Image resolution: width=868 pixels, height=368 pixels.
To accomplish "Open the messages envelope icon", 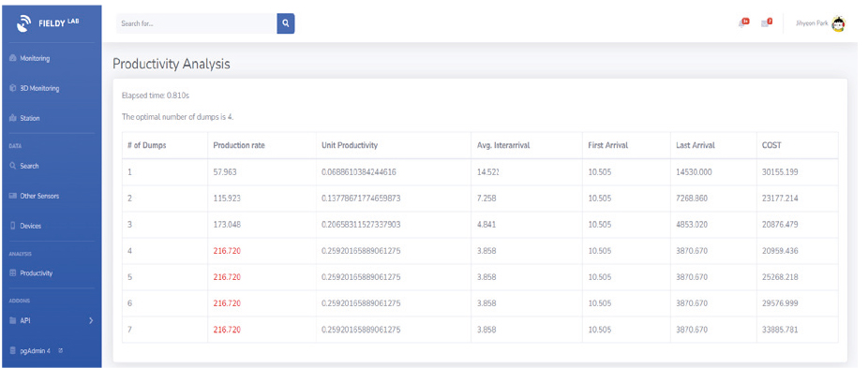I will pyautogui.click(x=766, y=22).
